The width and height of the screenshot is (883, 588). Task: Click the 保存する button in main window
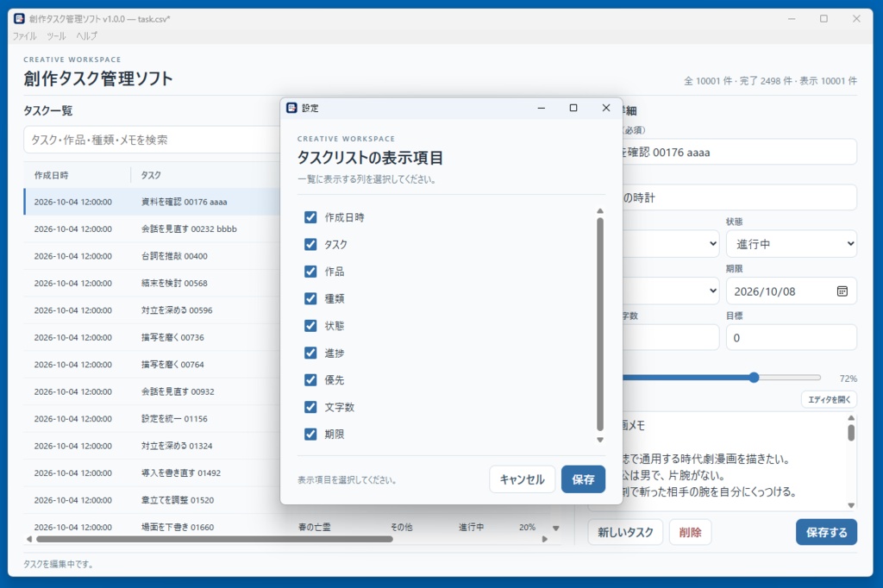pyautogui.click(x=826, y=532)
